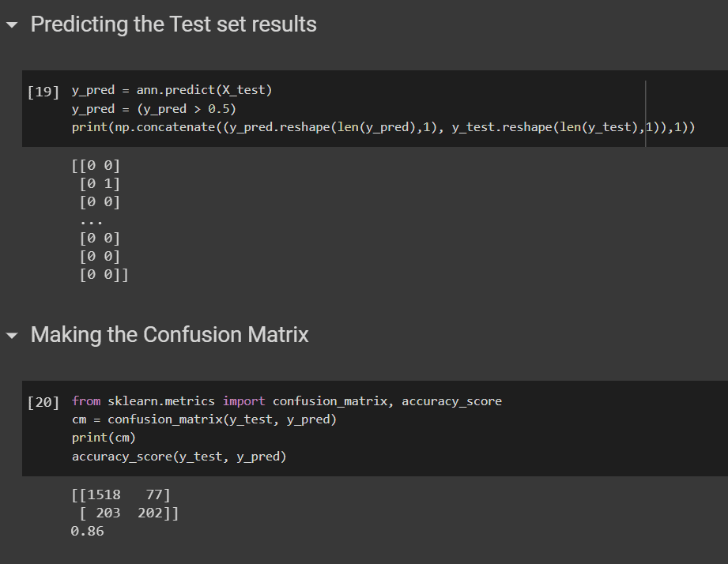The height and width of the screenshot is (564, 728).
Task: Place cursor on the ann.predict(X_test) line
Action: pos(172,89)
